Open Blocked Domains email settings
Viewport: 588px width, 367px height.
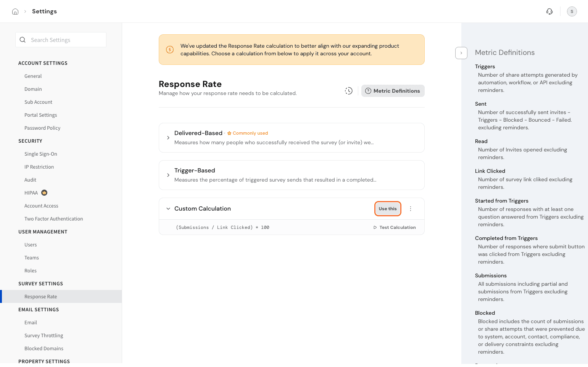[x=44, y=349]
